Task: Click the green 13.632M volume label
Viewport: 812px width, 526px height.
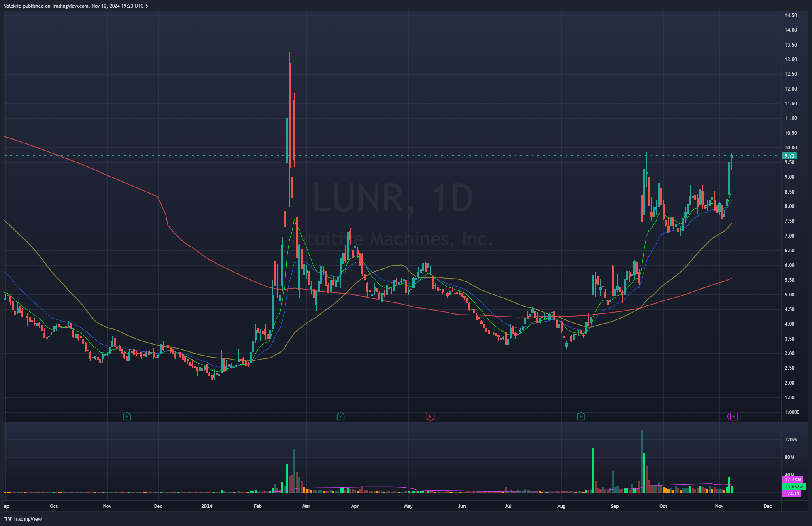Action: coord(794,487)
